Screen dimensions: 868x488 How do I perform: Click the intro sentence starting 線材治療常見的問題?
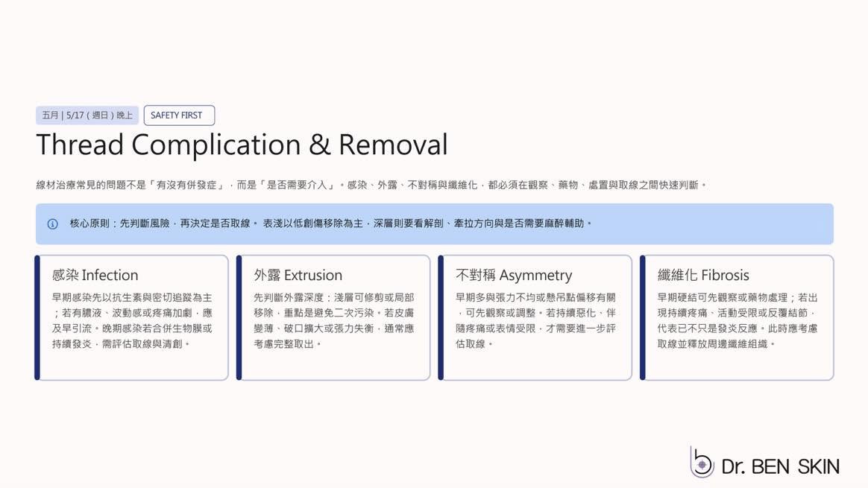[371, 185]
